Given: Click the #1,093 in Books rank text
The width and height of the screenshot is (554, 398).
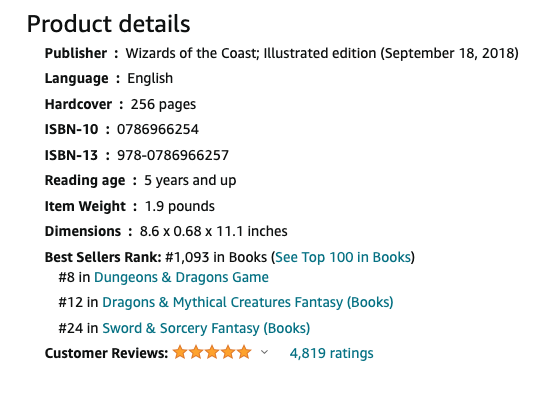Looking at the screenshot, I should click(x=216, y=257).
